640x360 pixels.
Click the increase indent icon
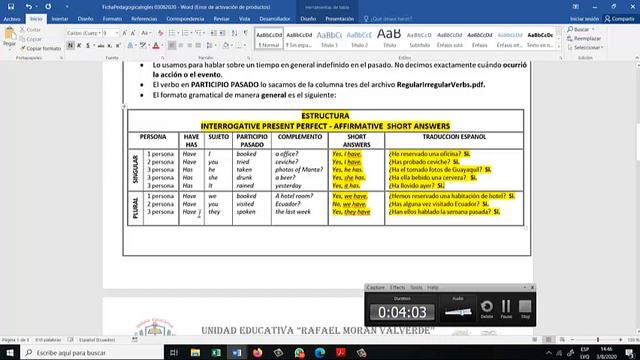click(x=222, y=33)
